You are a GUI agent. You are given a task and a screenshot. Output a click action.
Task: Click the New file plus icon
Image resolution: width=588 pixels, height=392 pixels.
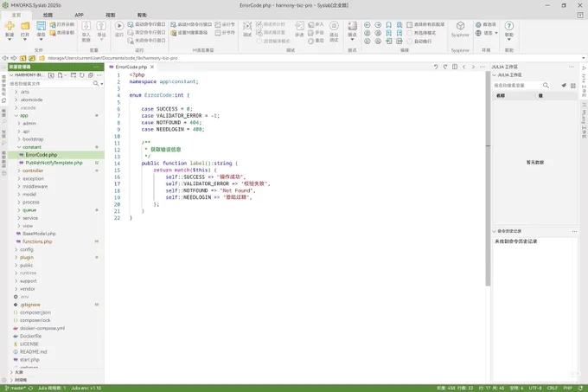(x=10, y=26)
